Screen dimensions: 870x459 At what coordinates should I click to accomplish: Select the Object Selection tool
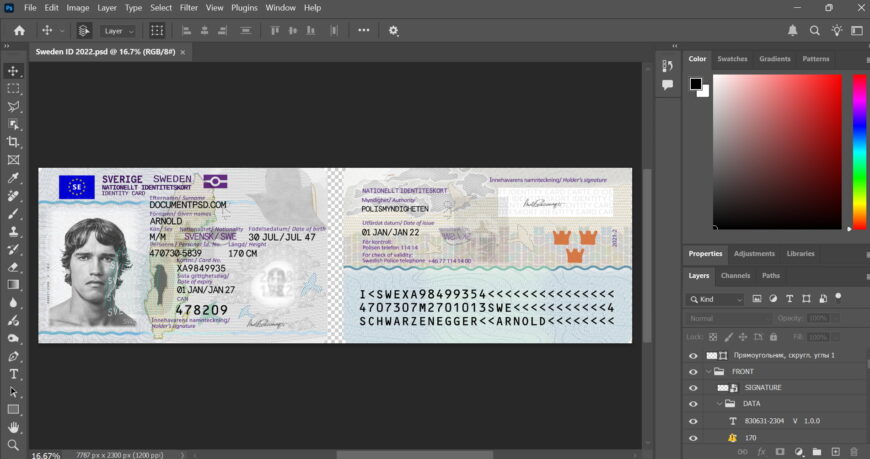coord(13,124)
